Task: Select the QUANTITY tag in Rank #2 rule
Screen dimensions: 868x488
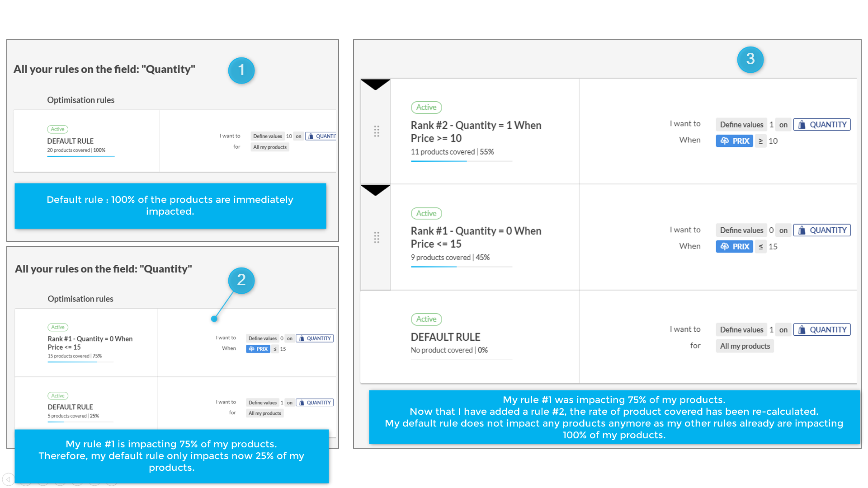Action: tap(822, 125)
